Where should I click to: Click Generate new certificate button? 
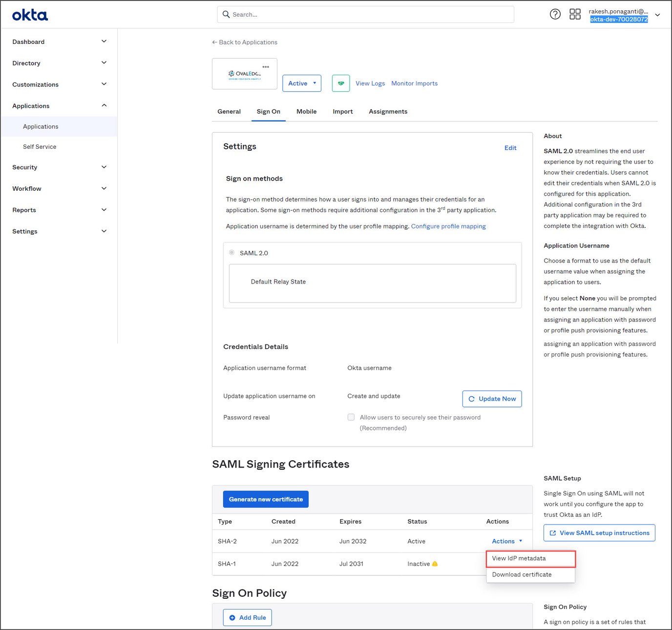click(x=266, y=499)
